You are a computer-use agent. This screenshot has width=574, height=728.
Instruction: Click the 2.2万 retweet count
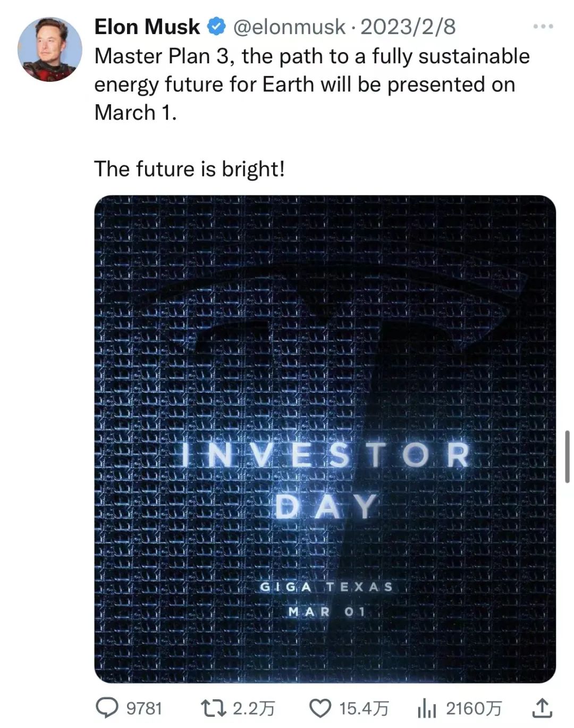(254, 708)
